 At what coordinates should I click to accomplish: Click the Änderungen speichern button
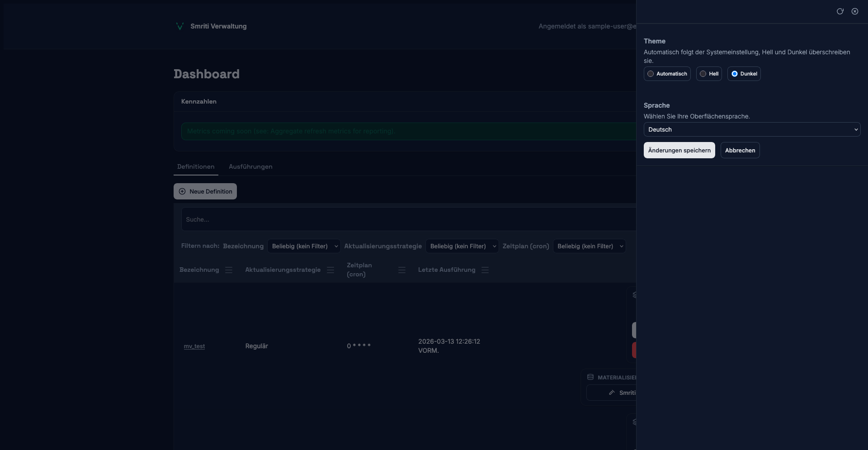(x=679, y=150)
